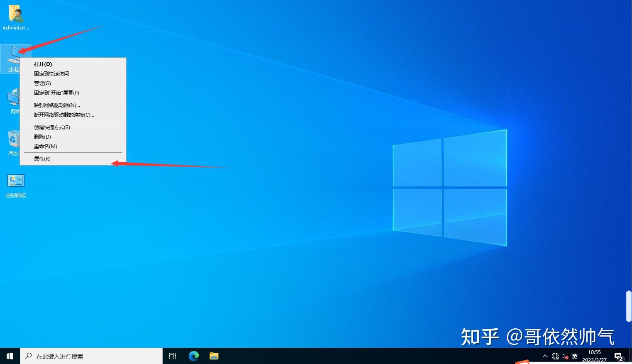Select 断开网络驱动器的连接(C)... entry
Viewport: 632px width, 364px height.
click(73, 115)
